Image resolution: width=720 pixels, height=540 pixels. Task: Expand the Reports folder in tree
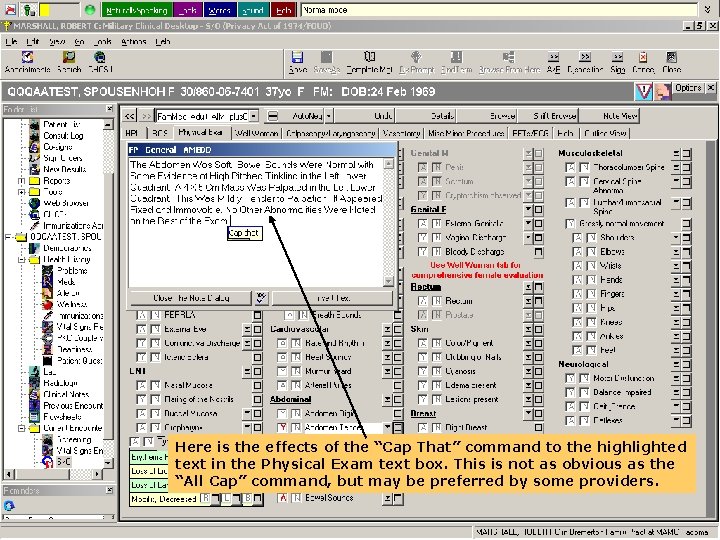[21, 180]
